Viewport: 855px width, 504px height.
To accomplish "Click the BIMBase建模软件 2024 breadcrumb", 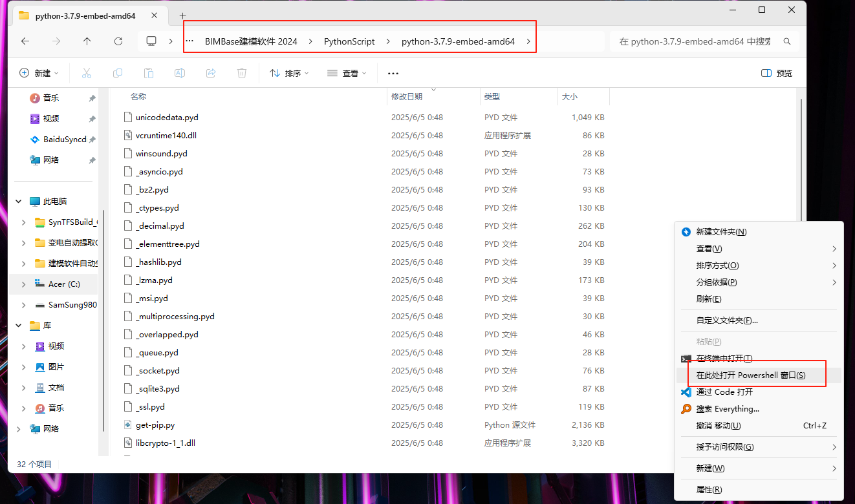I will click(x=251, y=41).
